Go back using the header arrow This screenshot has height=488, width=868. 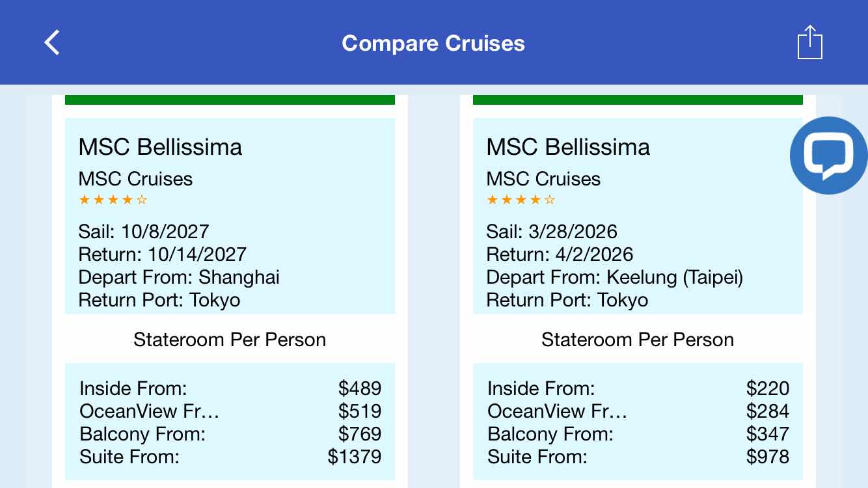tap(52, 43)
